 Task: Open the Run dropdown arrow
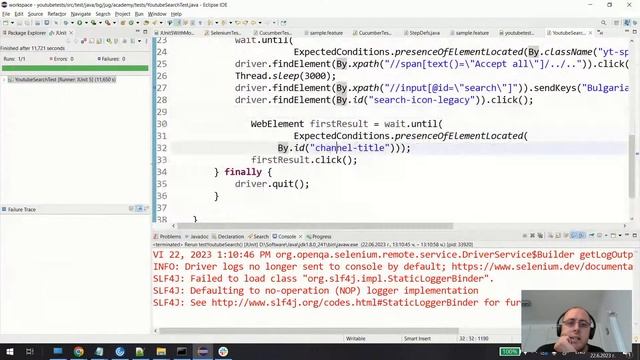[x=86, y=23]
